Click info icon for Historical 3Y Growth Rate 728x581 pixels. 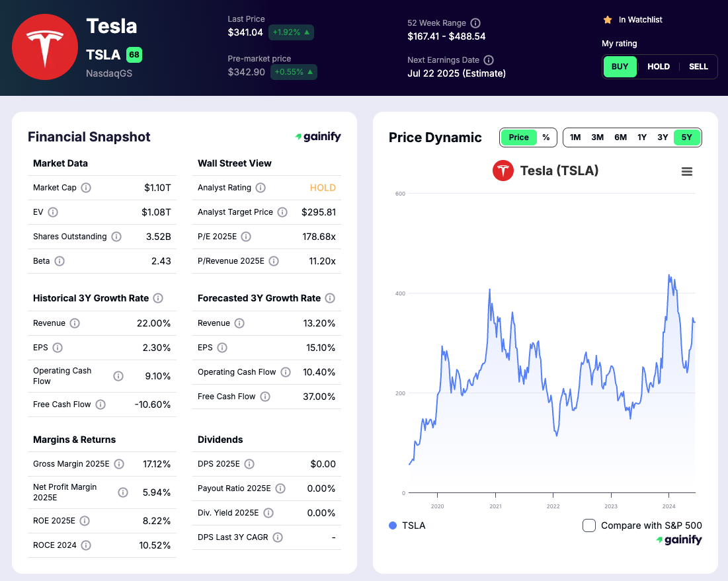pos(158,298)
